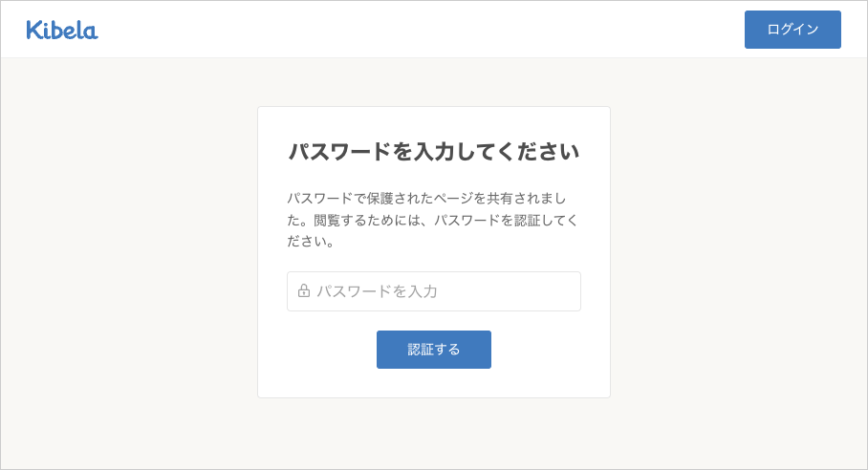Click the description paragraph about protected page

click(x=433, y=220)
